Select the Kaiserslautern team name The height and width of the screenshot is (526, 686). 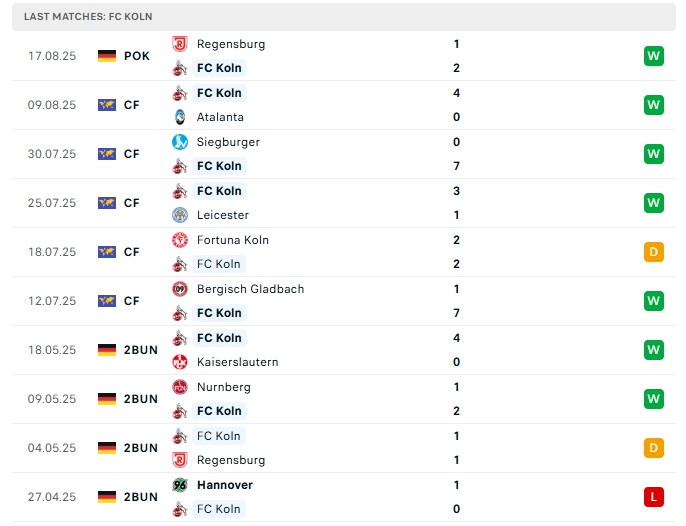(237, 362)
